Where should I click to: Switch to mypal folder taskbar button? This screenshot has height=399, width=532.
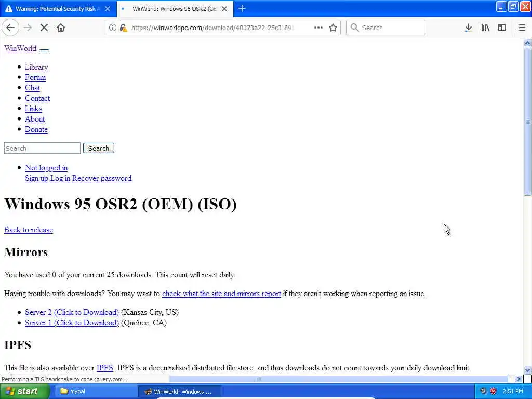(95, 391)
